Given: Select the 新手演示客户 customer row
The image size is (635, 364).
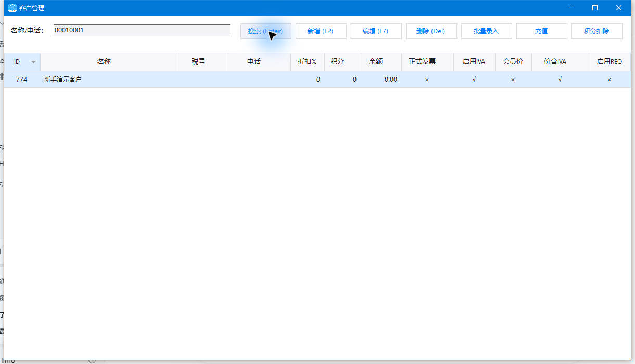Looking at the screenshot, I should [317, 80].
